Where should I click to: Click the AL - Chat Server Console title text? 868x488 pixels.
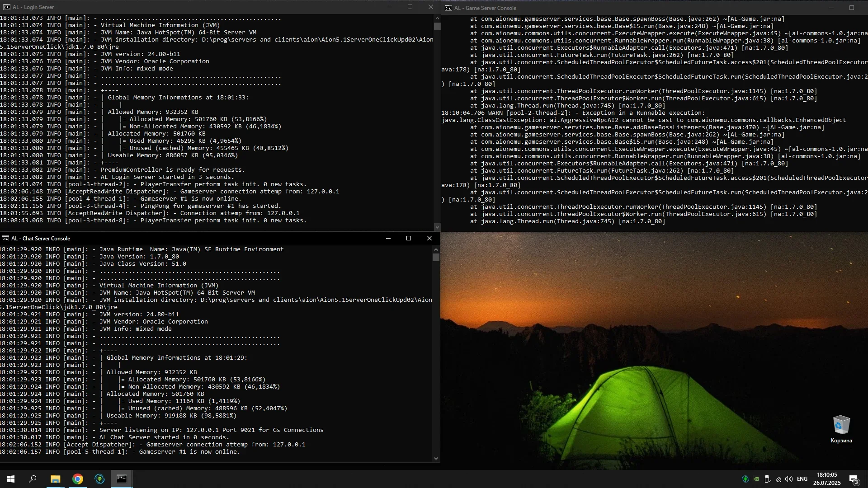[41, 238]
